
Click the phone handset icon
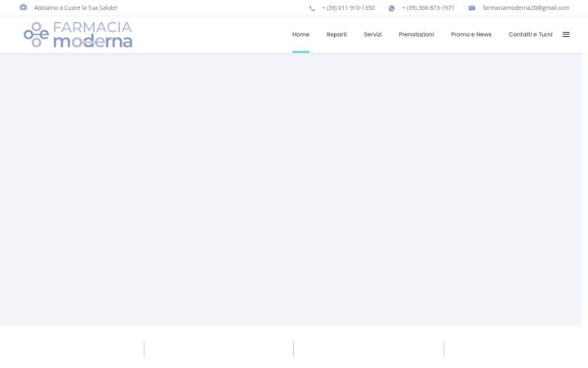(312, 8)
